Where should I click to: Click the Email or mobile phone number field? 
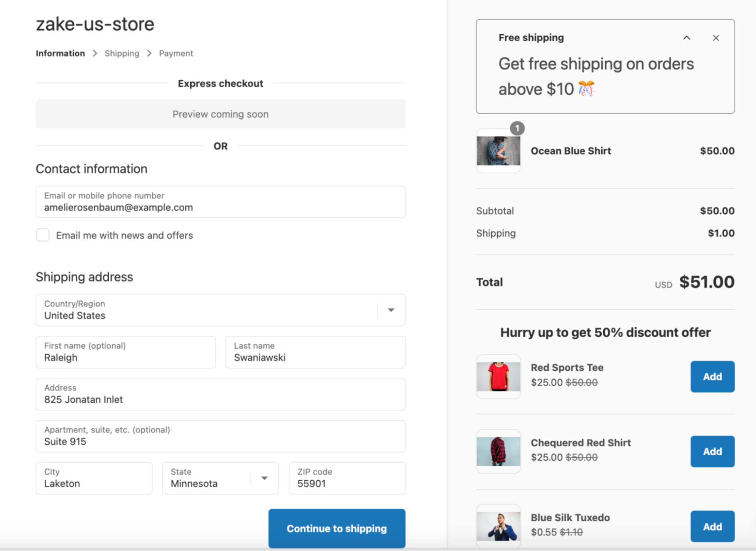(x=220, y=202)
